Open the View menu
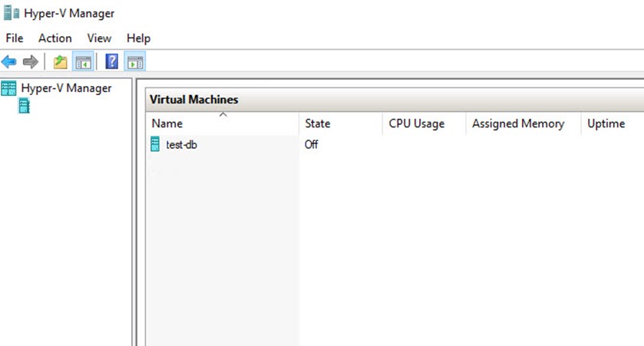 coord(99,38)
